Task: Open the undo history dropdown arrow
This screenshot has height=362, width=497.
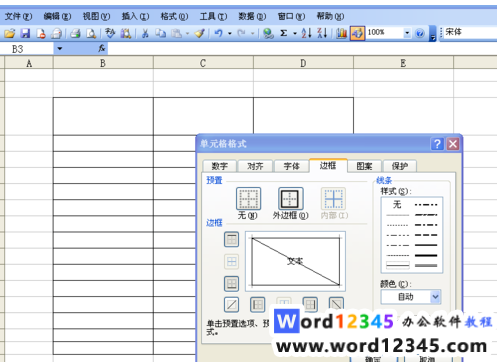Action: coord(230,33)
